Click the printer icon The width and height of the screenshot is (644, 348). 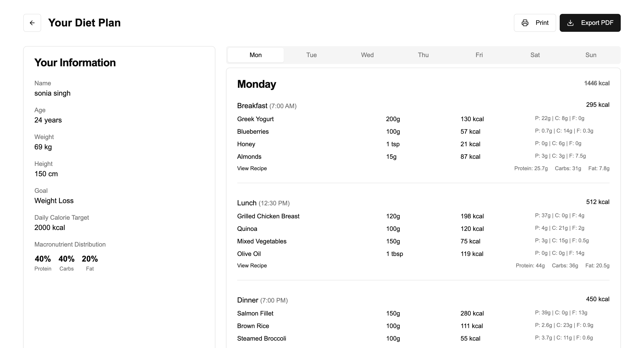point(525,23)
